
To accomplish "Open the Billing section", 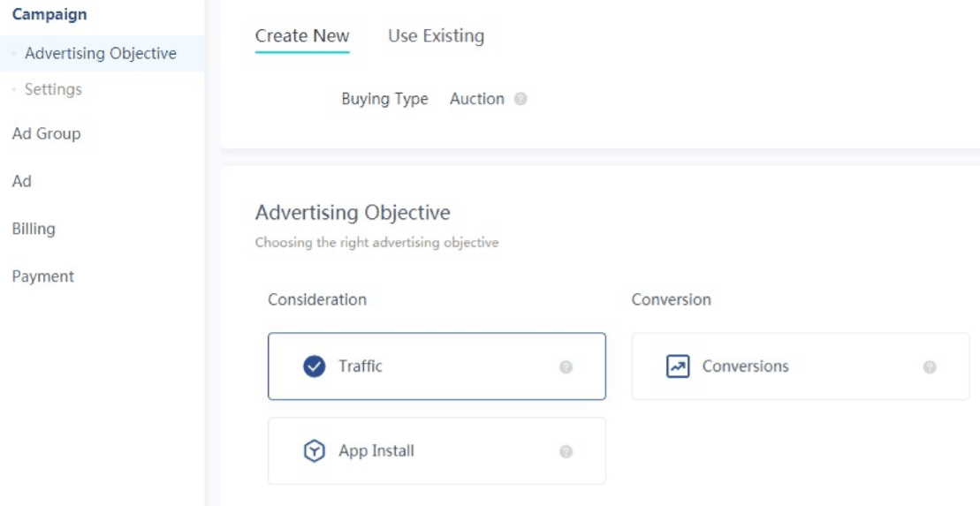I will [x=34, y=229].
